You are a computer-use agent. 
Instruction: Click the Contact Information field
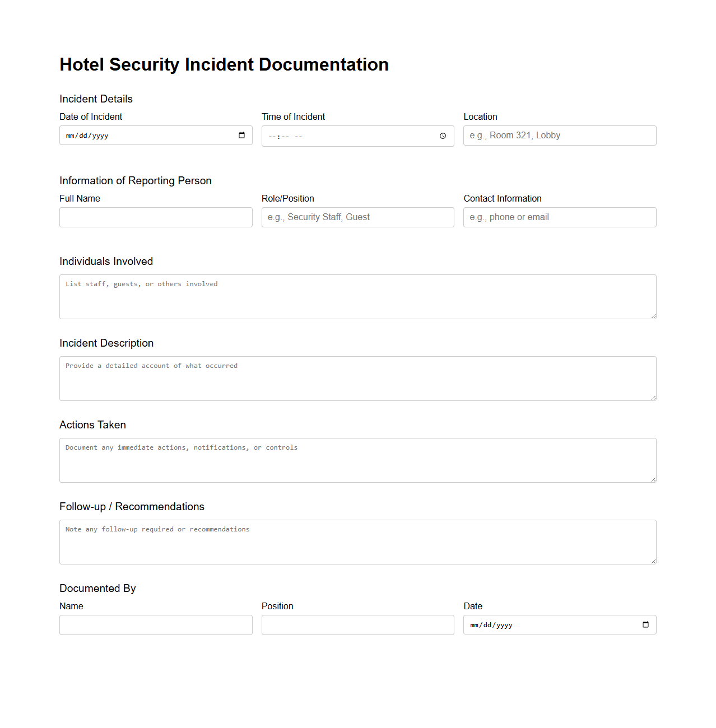pos(559,217)
